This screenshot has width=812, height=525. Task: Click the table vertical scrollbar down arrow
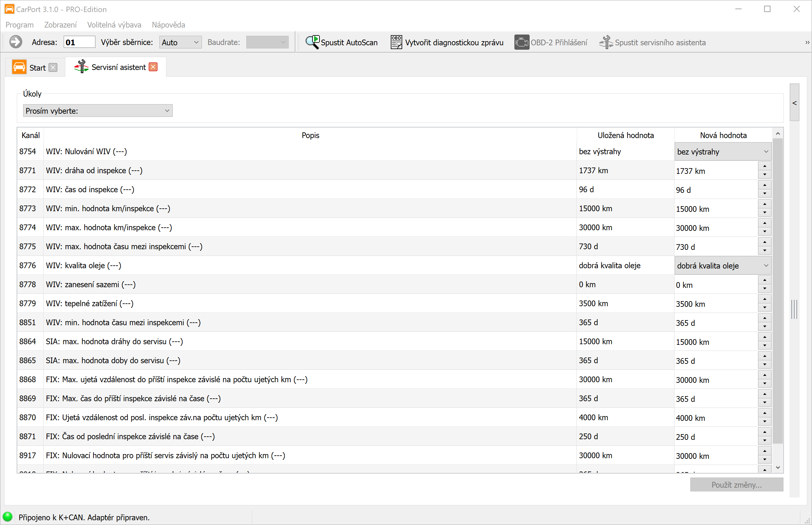click(778, 468)
